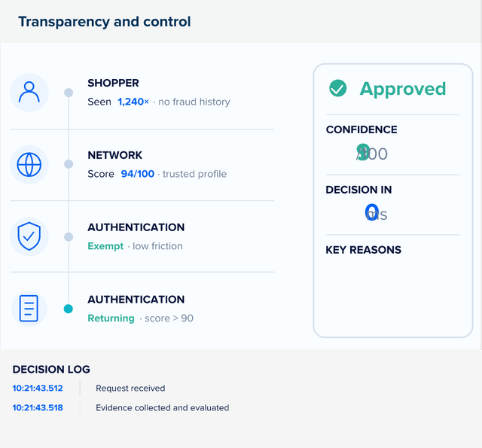
Task: Click the shield checkmark authentication icon
Action: tap(29, 236)
